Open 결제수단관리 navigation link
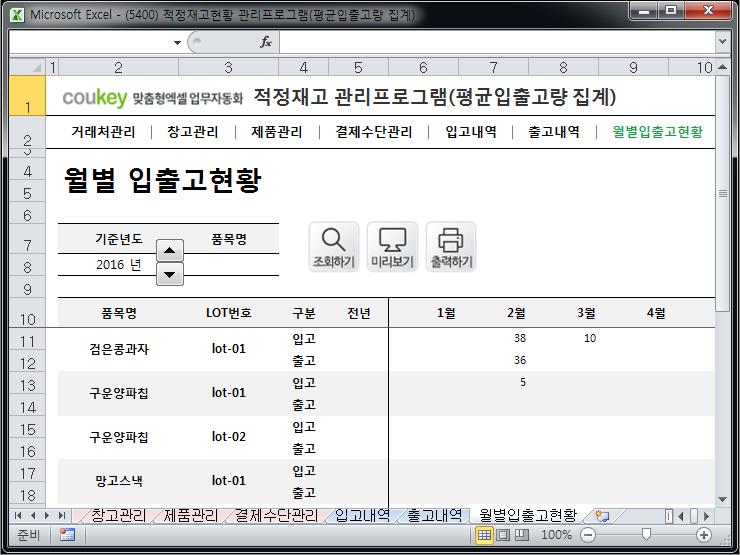 click(374, 132)
